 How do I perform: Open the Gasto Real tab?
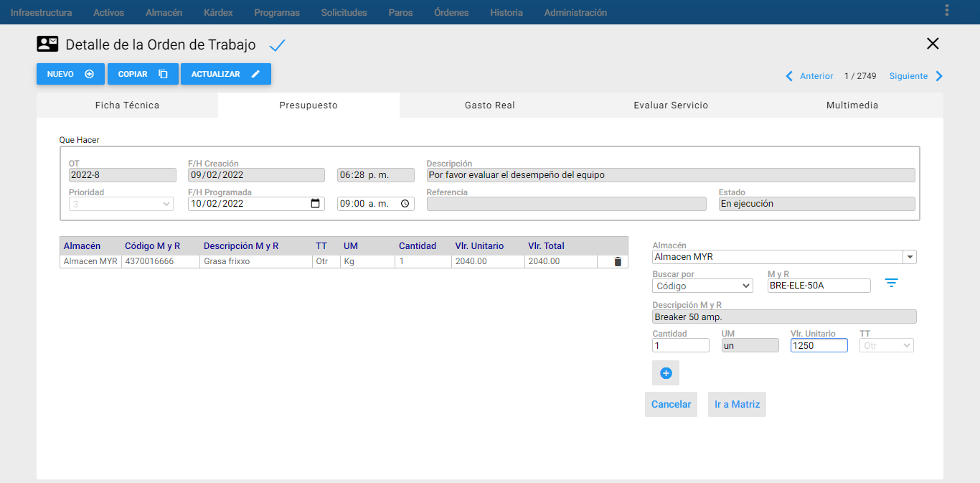[x=490, y=105]
